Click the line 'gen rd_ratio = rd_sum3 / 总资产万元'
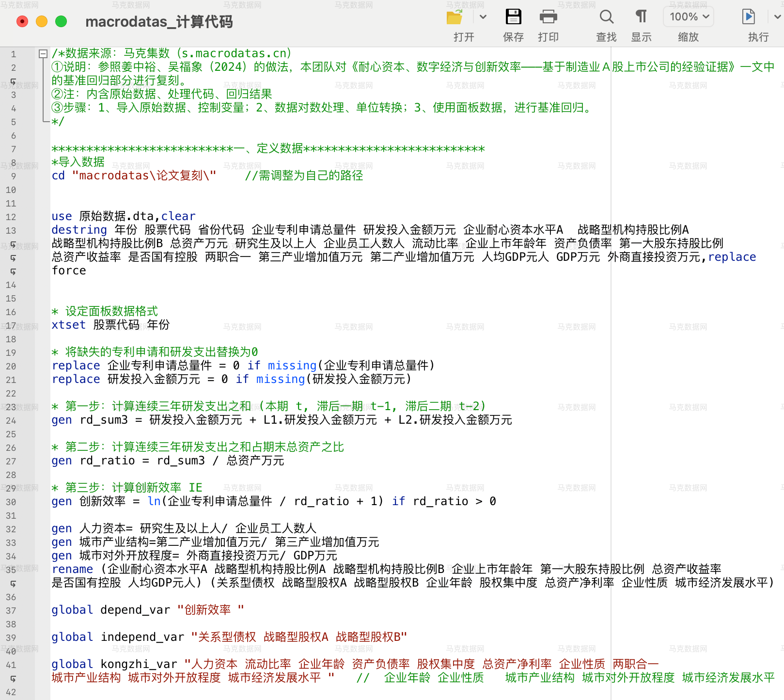 coord(168,461)
